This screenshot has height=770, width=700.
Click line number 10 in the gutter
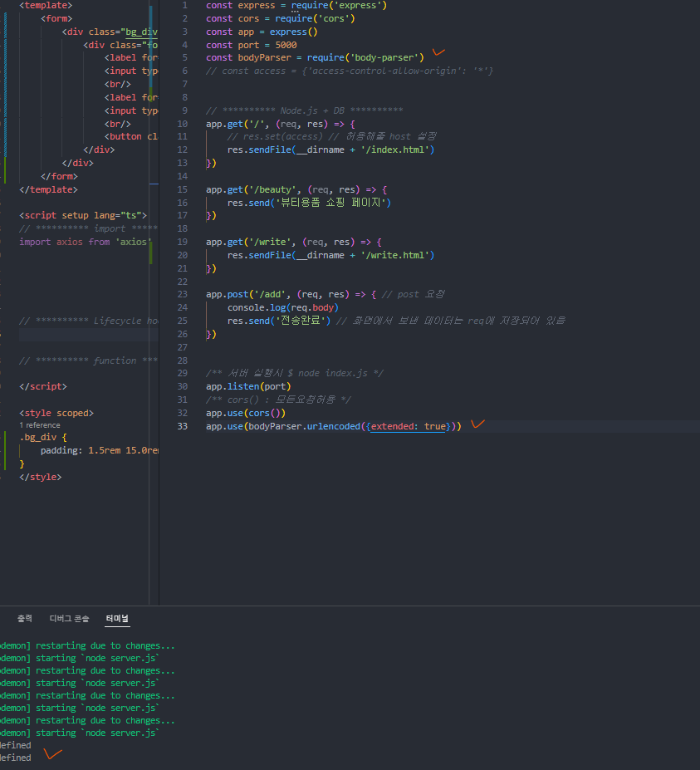click(183, 125)
